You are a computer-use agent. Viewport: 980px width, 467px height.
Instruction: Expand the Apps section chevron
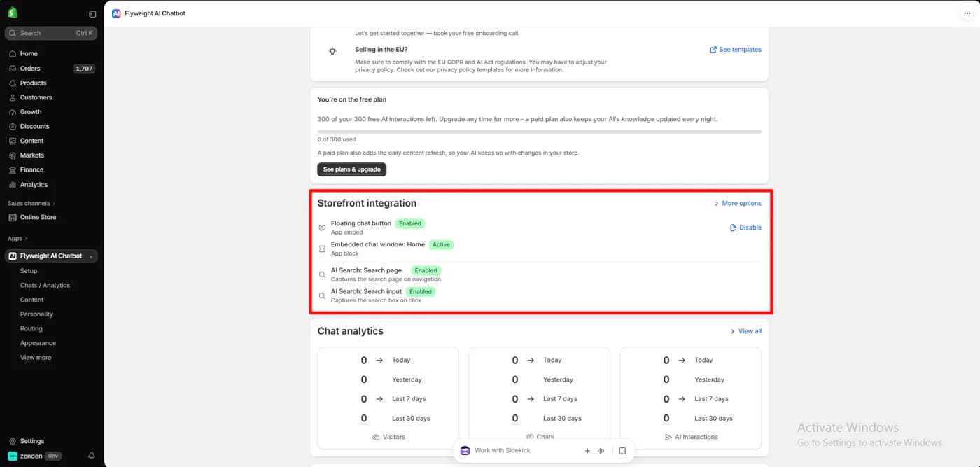[x=26, y=239]
